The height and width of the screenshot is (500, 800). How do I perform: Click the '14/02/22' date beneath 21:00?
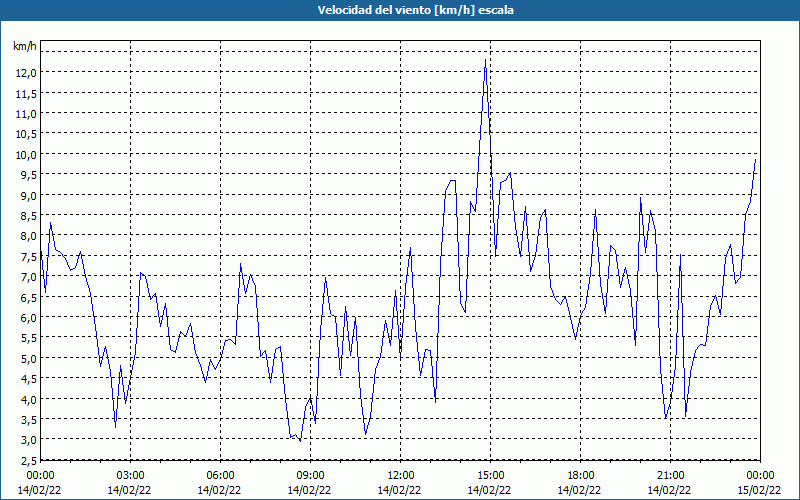pos(669,490)
